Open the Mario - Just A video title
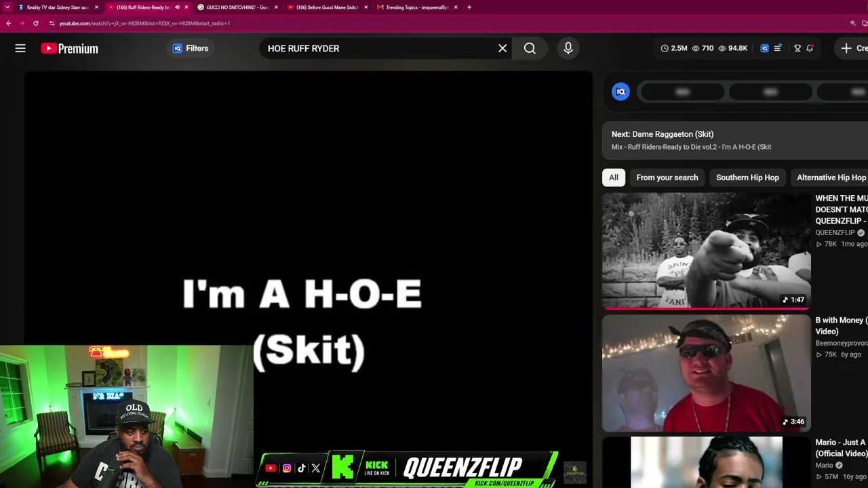868x488 pixels. click(842, 448)
